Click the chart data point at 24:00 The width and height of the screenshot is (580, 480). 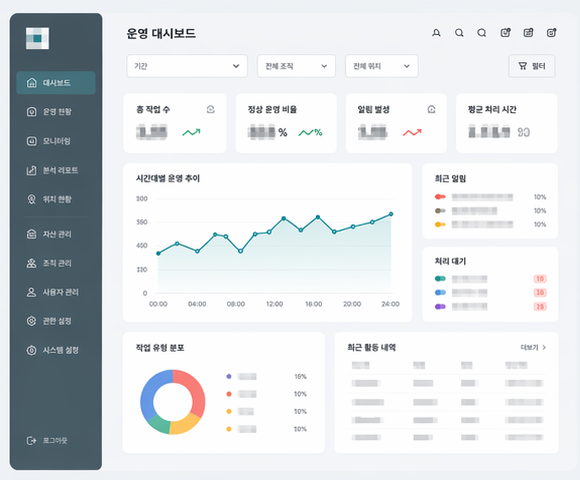pyautogui.click(x=391, y=214)
